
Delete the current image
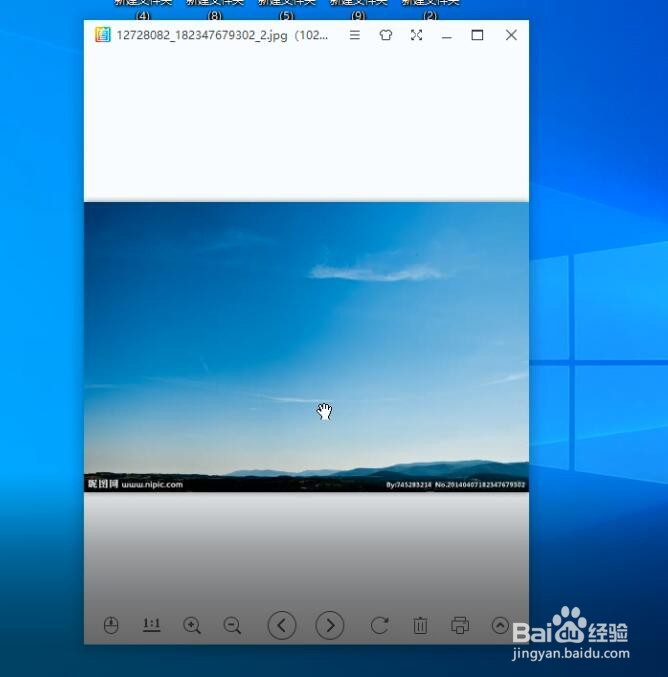tap(420, 625)
